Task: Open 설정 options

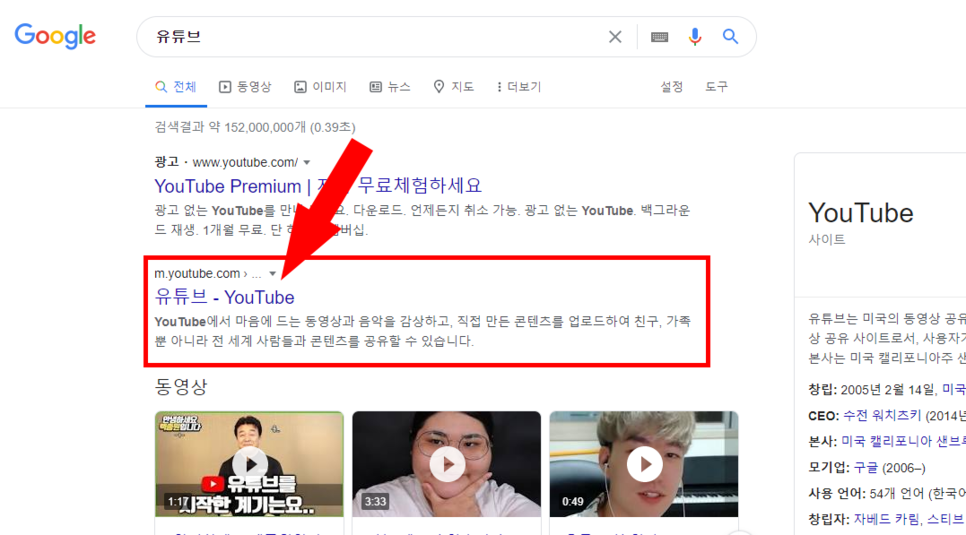Action: click(672, 87)
